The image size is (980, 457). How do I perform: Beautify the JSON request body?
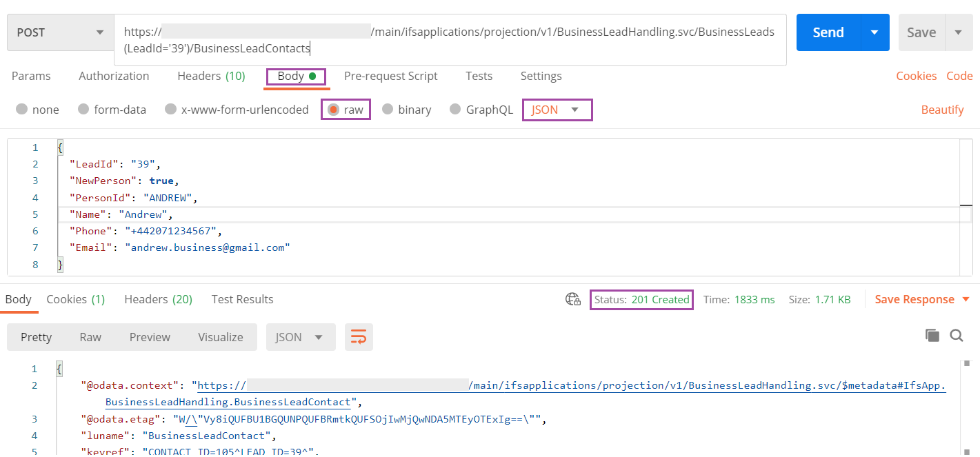[x=943, y=109]
